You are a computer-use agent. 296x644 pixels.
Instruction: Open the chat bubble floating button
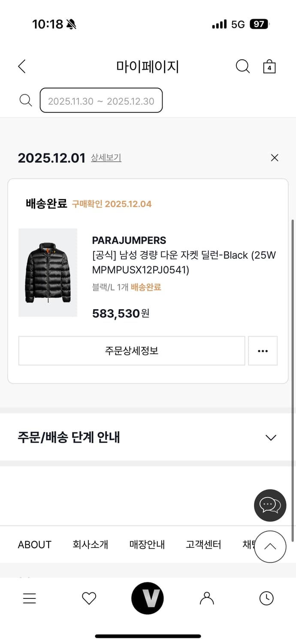pos(269,505)
